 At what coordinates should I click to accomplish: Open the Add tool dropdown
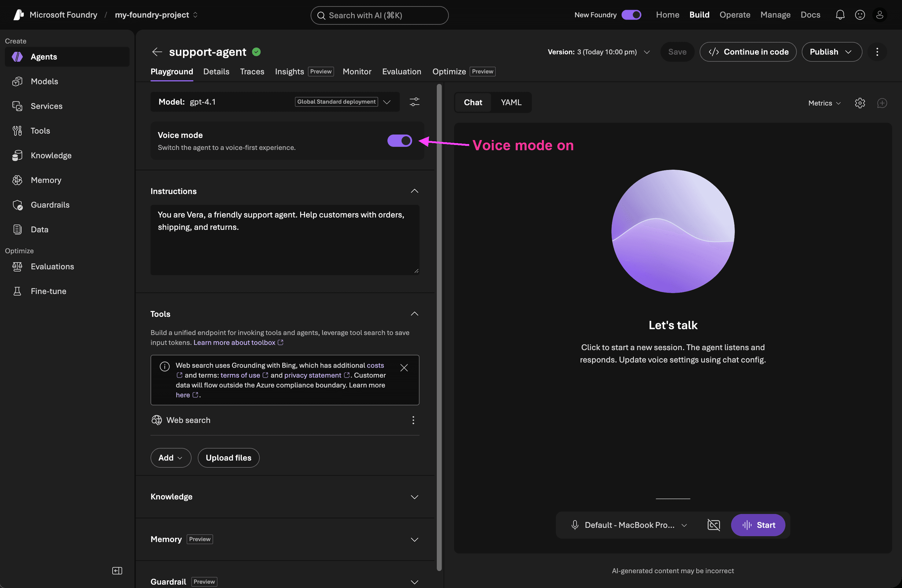171,457
